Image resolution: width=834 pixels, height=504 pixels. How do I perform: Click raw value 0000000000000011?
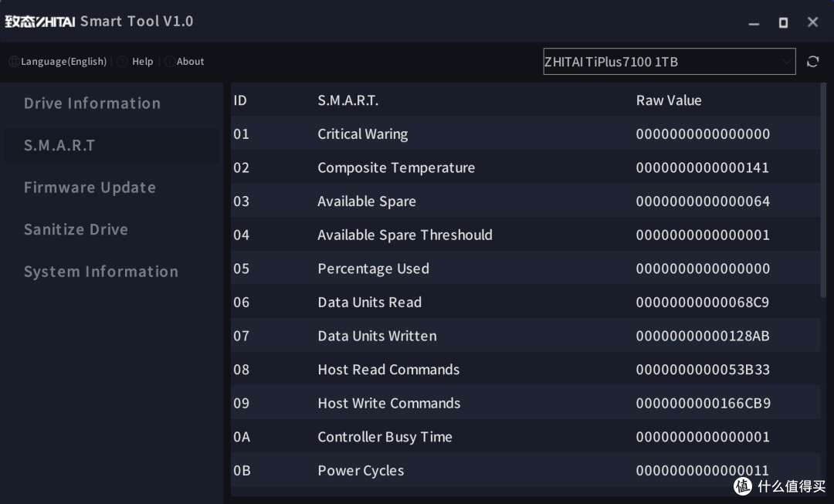(703, 471)
